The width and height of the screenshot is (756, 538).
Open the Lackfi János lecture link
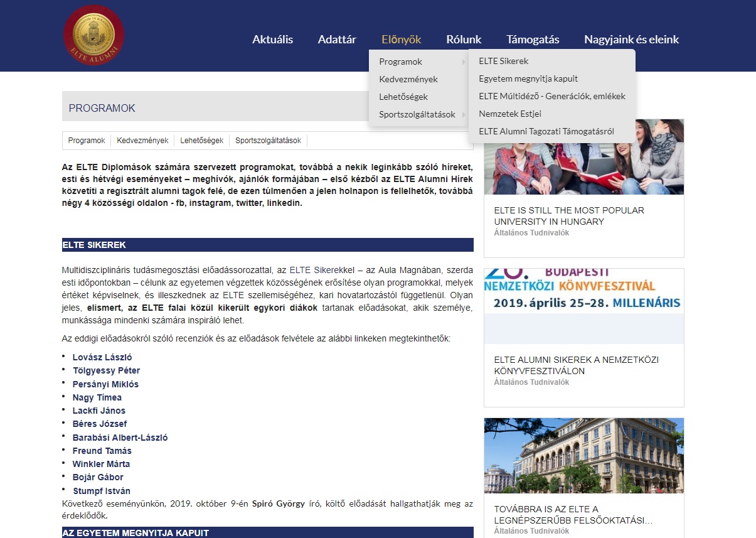[99, 411]
